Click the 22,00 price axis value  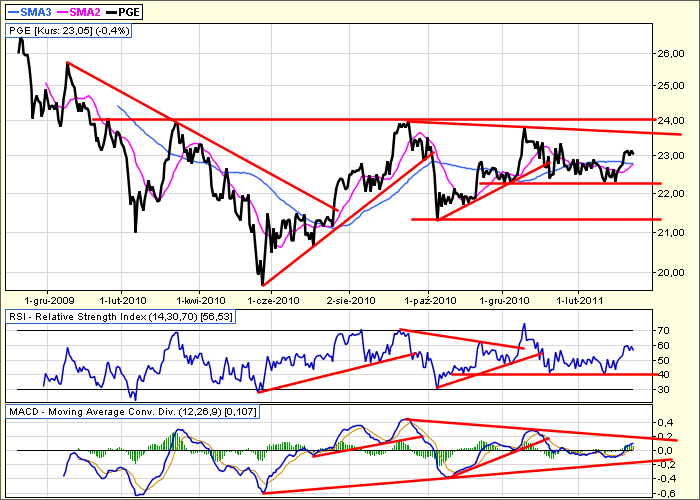tap(671, 194)
